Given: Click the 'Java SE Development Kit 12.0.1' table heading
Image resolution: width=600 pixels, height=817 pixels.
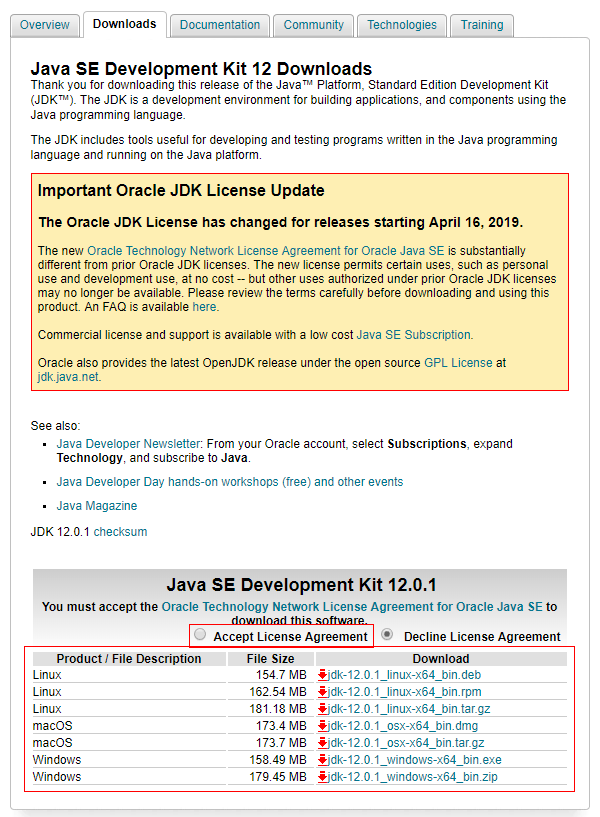Looking at the screenshot, I should tap(301, 585).
